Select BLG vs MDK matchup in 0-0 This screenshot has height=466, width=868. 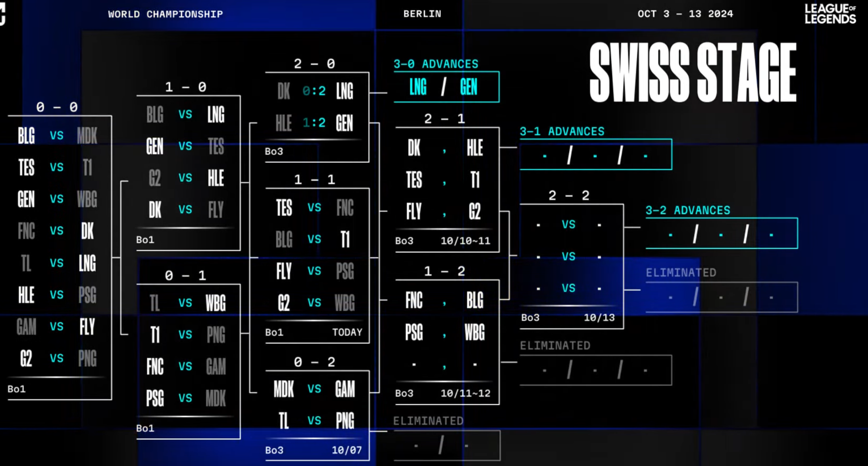(57, 136)
